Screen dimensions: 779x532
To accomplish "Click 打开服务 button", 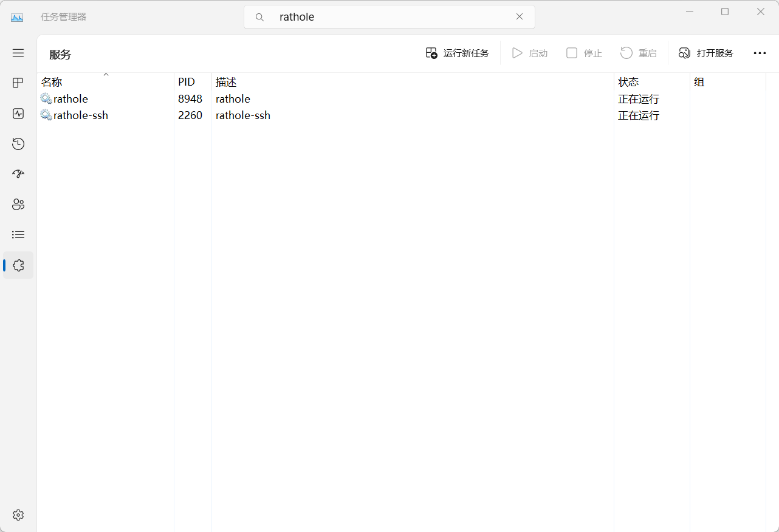I will (706, 53).
